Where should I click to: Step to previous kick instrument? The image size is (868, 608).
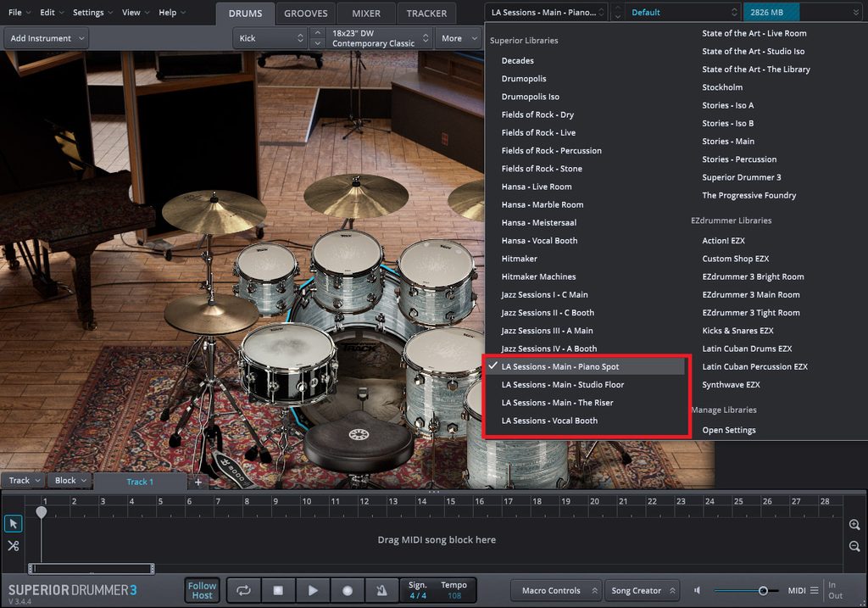[x=317, y=33]
